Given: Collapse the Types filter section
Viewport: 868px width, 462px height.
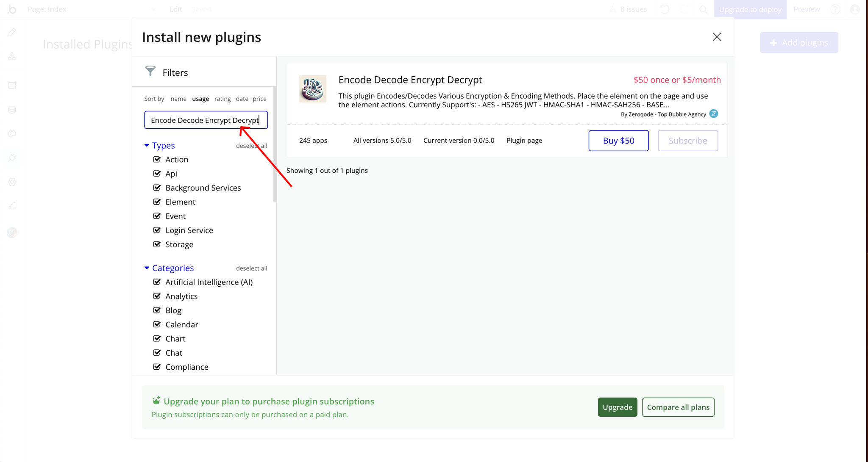Looking at the screenshot, I should pos(147,145).
